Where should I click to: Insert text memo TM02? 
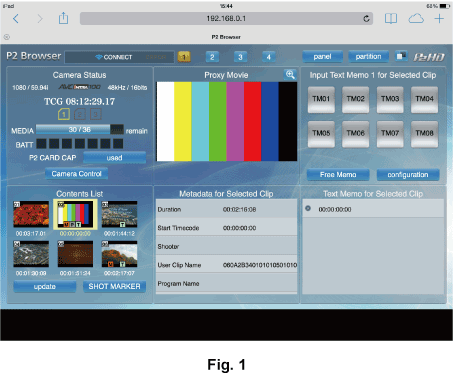(356, 100)
